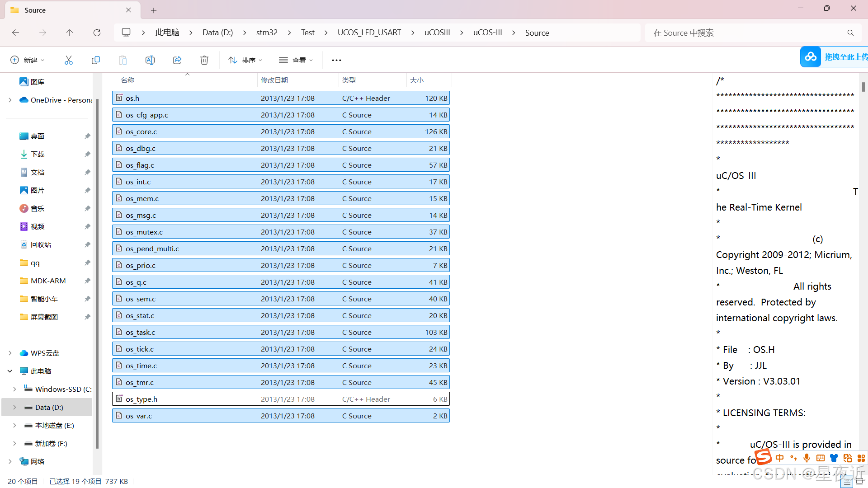868x488 pixels.
Task: Open the 排序 sort dropdown
Action: (x=245, y=60)
